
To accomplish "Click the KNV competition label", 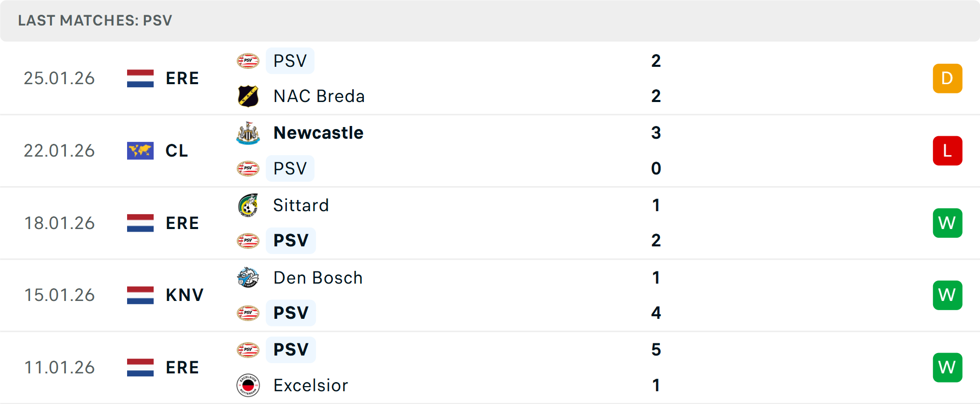I will [184, 295].
